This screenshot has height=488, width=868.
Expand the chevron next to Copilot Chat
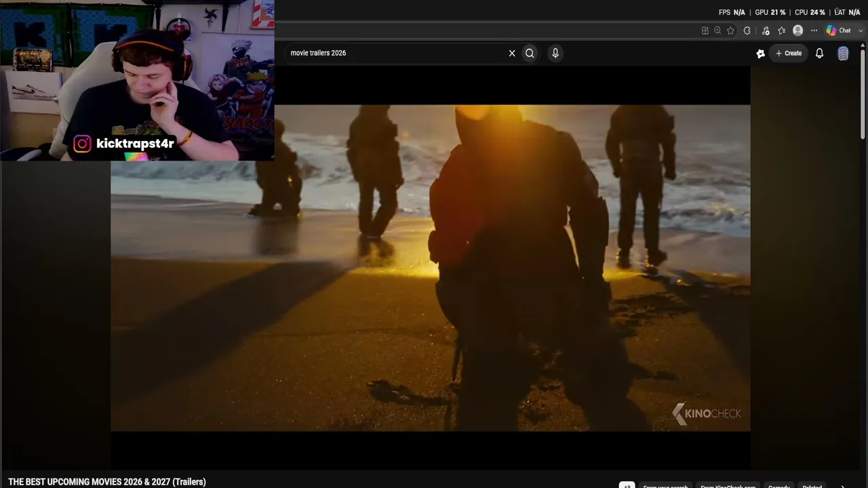coord(861,30)
